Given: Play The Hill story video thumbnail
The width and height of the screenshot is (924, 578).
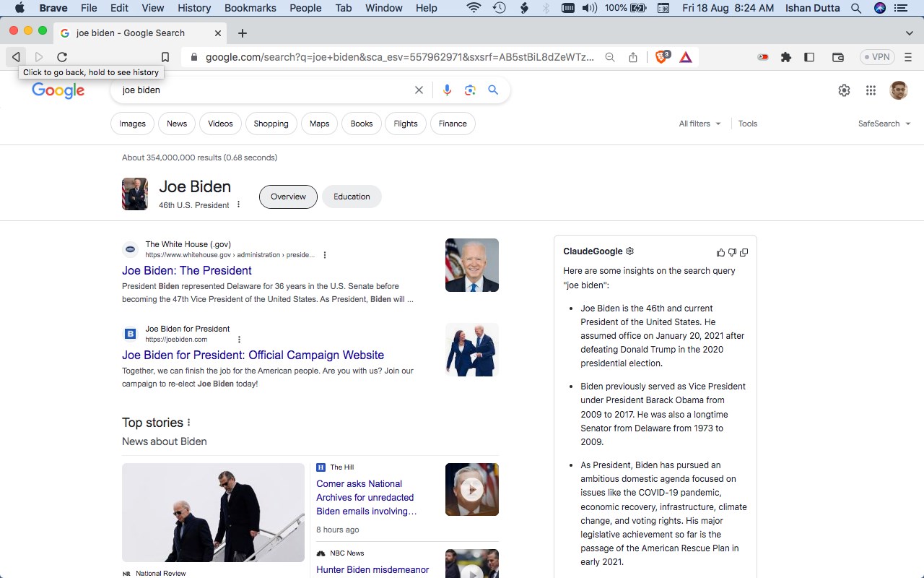Looking at the screenshot, I should (x=472, y=489).
